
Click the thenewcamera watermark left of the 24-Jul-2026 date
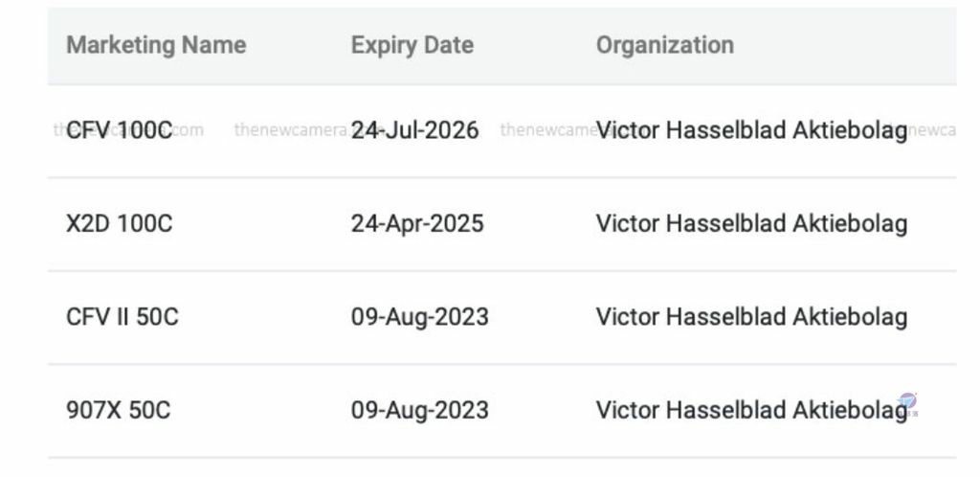(x=293, y=130)
